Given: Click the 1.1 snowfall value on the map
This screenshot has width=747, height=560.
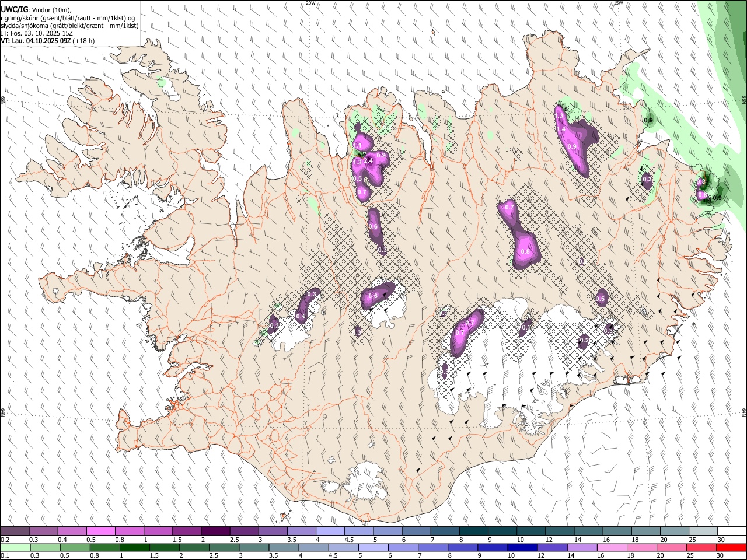Looking at the screenshot, I should (x=358, y=145).
